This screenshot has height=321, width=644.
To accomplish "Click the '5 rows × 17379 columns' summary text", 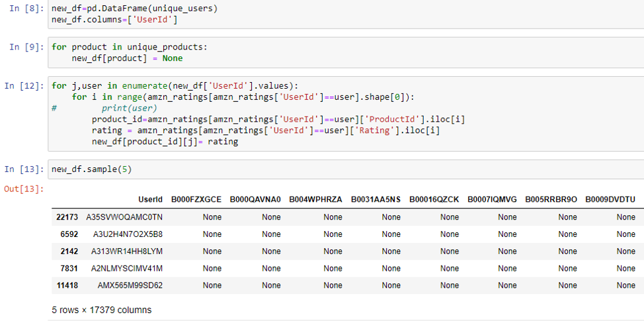I will pos(101,310).
